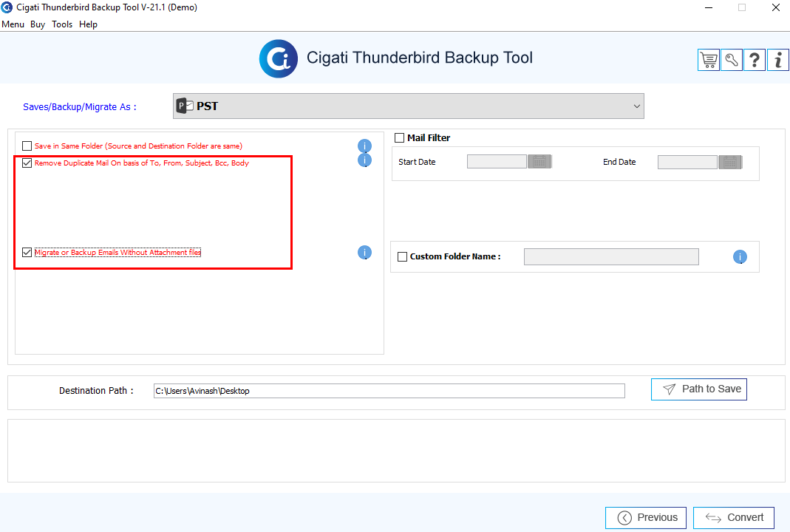Open the Help menu
The image size is (790, 532).
[88, 24]
